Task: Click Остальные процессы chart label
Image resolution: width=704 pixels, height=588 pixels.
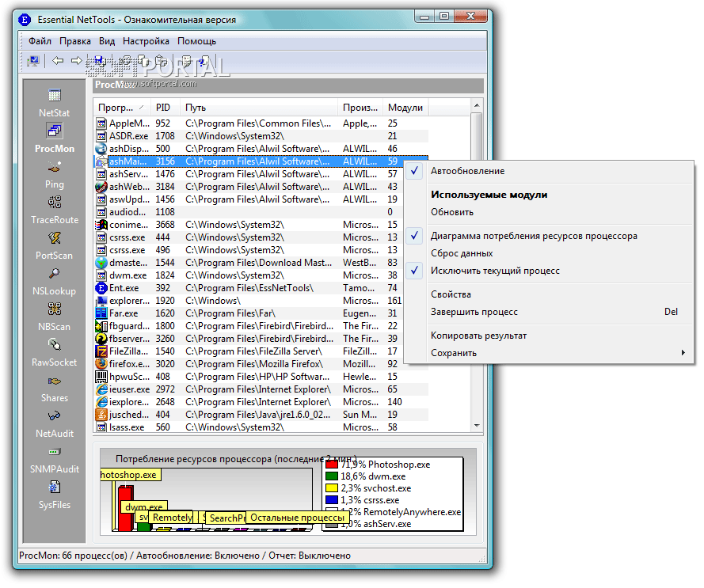Action: [297, 518]
